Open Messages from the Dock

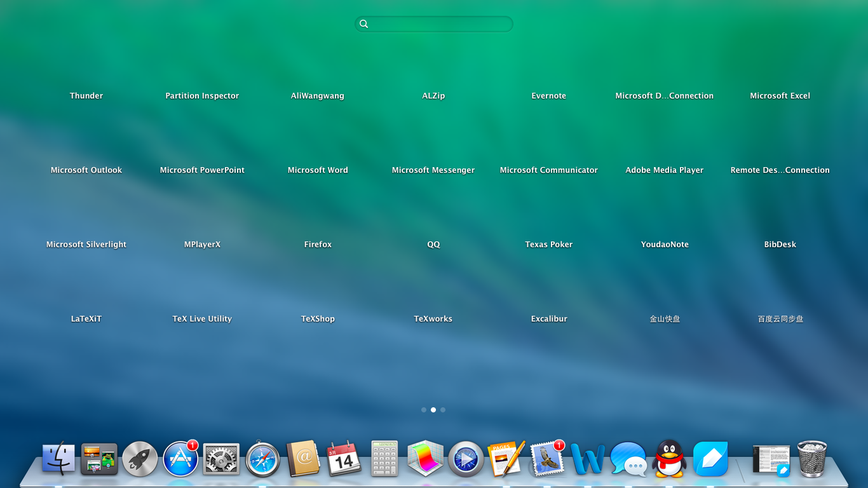(x=628, y=459)
